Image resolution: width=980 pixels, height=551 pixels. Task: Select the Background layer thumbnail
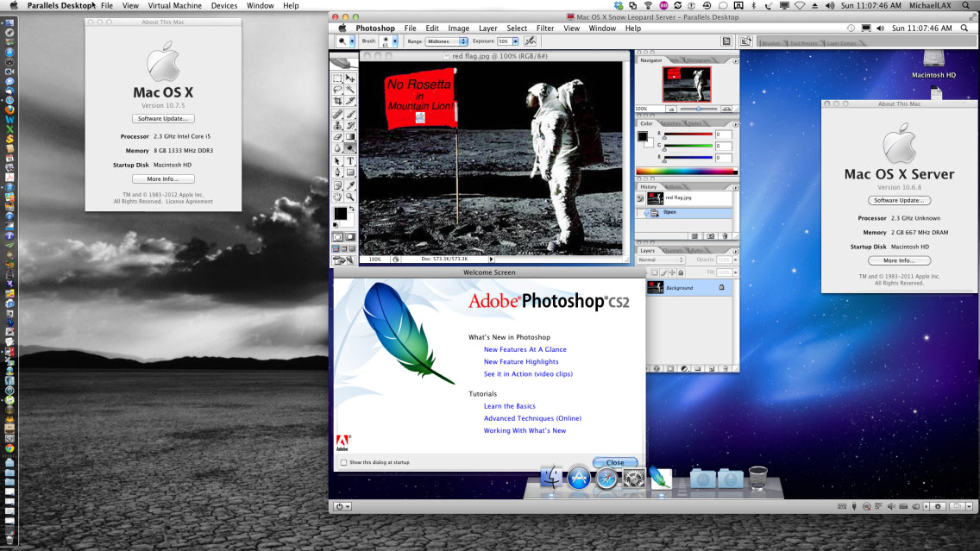[x=655, y=287]
